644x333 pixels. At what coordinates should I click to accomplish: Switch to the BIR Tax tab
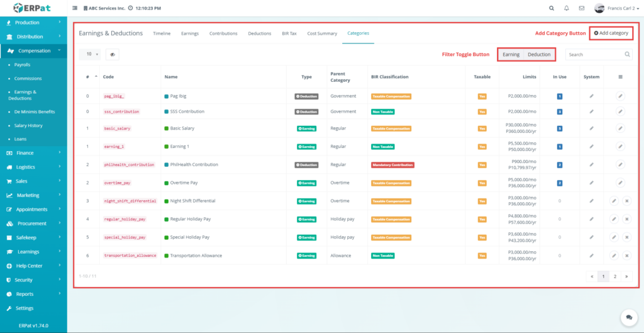289,33
